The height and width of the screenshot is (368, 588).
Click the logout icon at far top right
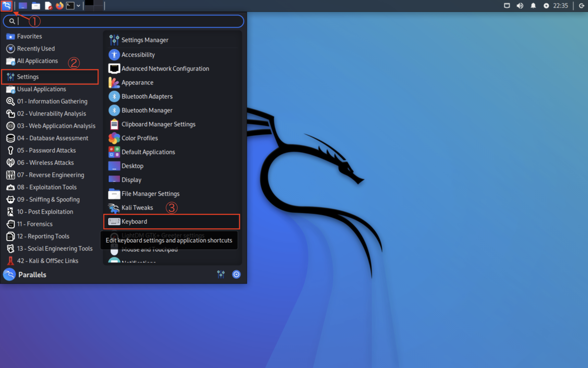[581, 6]
